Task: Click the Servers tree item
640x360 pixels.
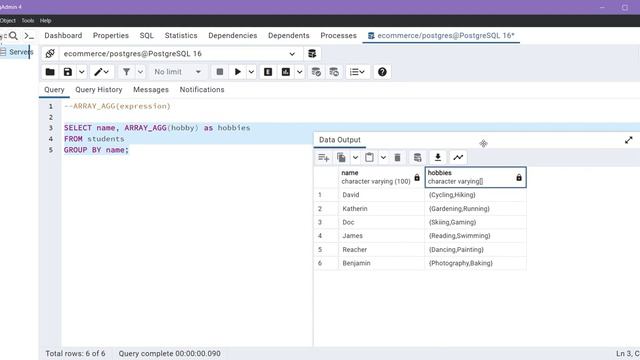Action: click(x=21, y=52)
